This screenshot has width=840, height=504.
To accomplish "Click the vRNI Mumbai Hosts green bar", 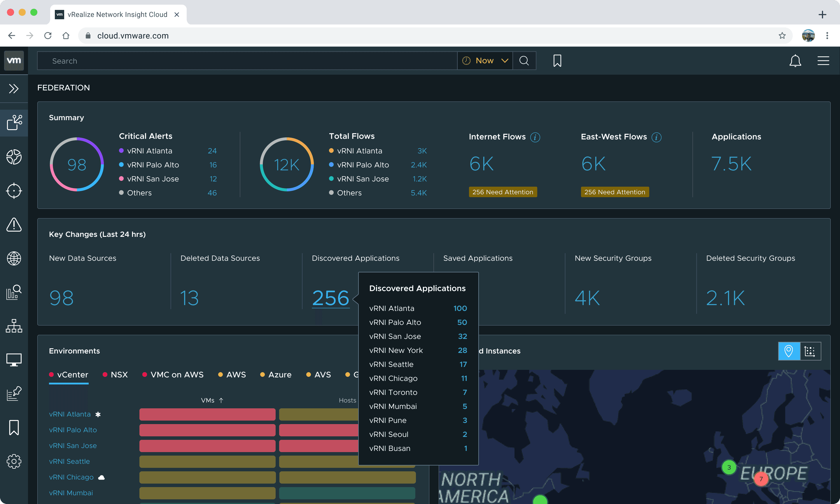I will tap(347, 493).
